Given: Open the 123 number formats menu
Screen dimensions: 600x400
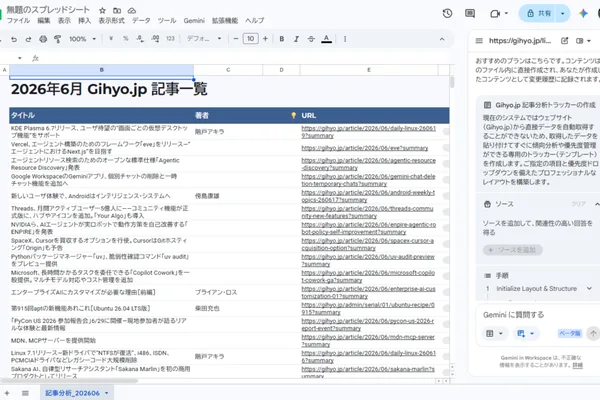Looking at the screenshot, I should tap(170, 39).
